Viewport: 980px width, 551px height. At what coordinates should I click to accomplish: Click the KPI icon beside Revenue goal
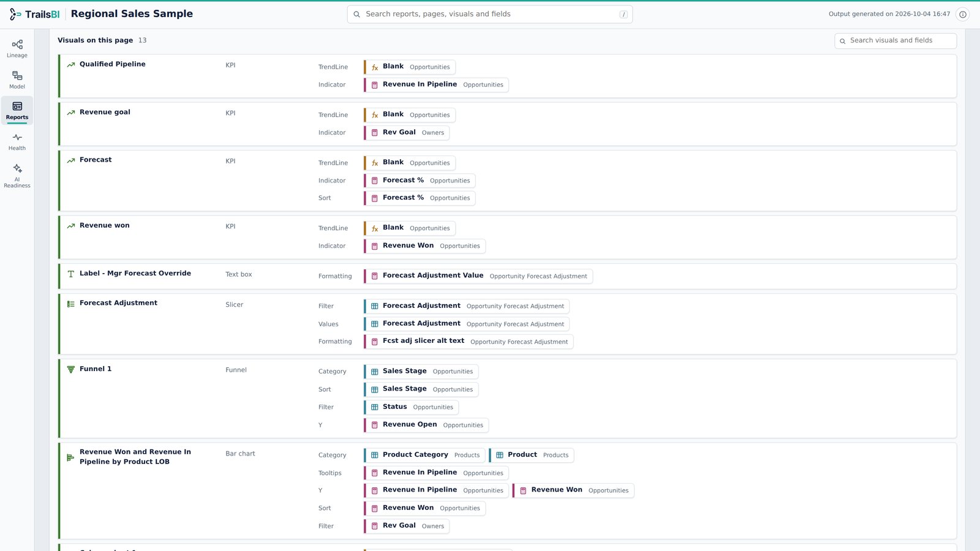(x=71, y=113)
